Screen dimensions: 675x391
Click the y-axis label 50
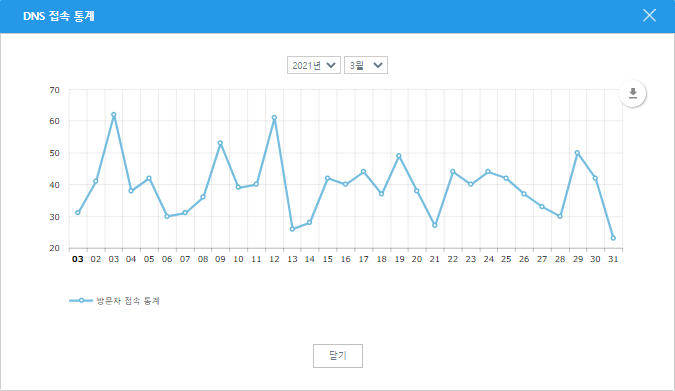click(54, 153)
